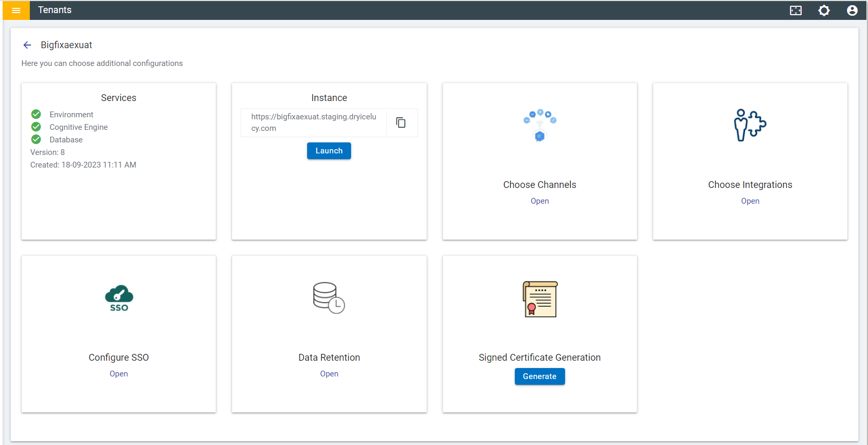The height and width of the screenshot is (445, 868).
Task: Open the Configure SSO settings
Action: pos(119,374)
